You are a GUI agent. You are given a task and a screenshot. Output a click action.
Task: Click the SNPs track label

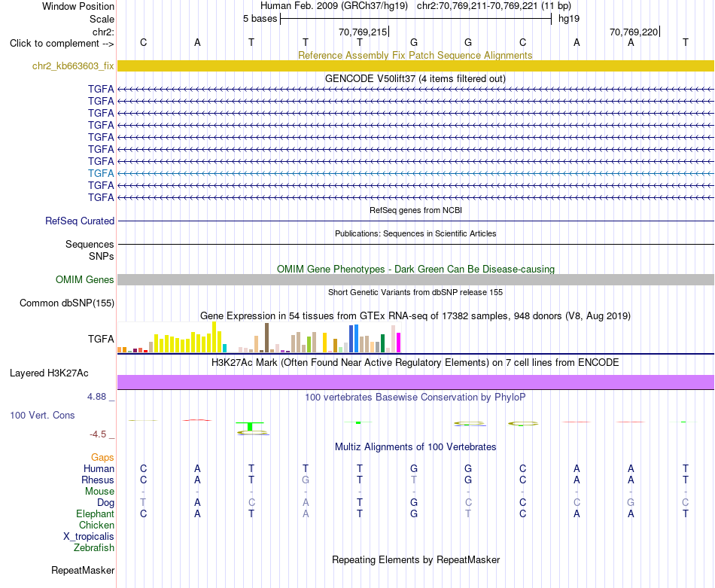(102, 257)
